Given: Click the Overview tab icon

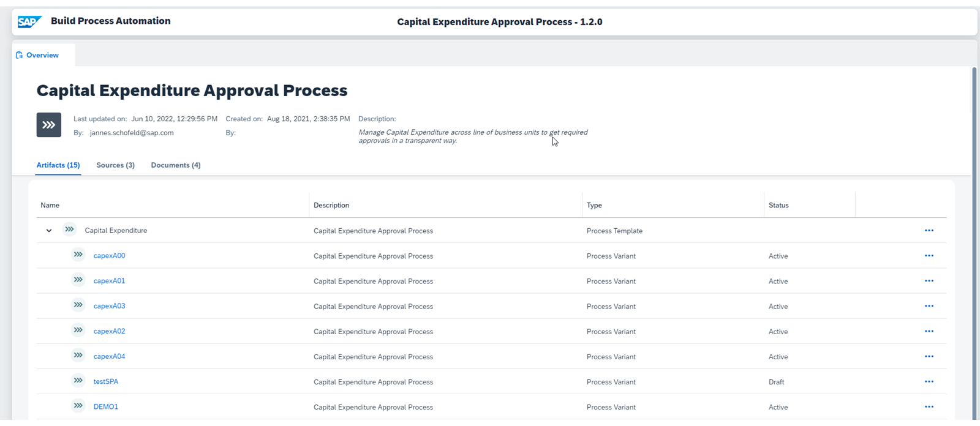Looking at the screenshot, I should coord(19,55).
